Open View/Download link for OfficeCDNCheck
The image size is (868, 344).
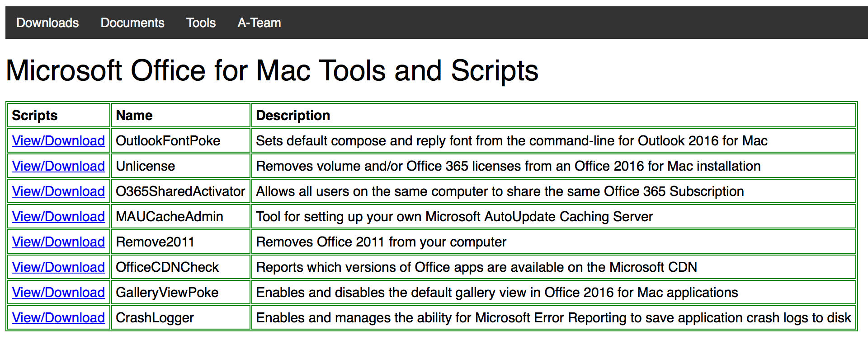58,267
